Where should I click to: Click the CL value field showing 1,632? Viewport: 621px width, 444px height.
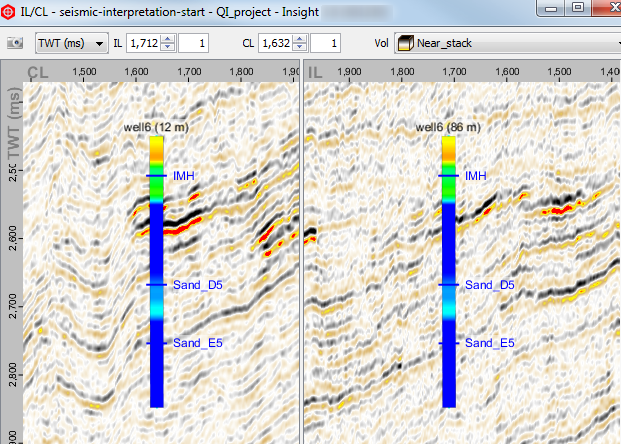276,43
